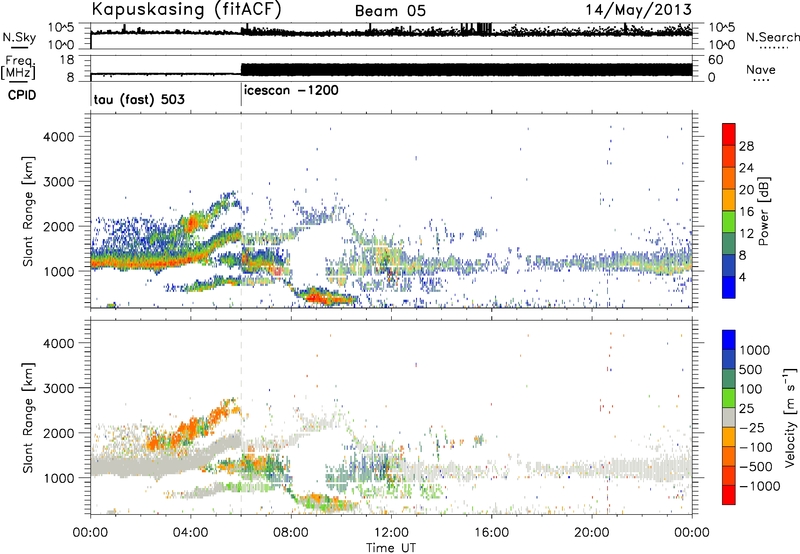Click the '3000' tick on velocity plot axis
This screenshot has height=554, width=800.
[x=58, y=388]
